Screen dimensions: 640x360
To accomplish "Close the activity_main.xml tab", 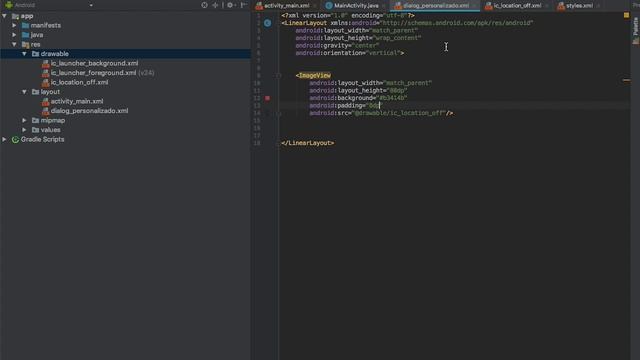I will (314, 6).
